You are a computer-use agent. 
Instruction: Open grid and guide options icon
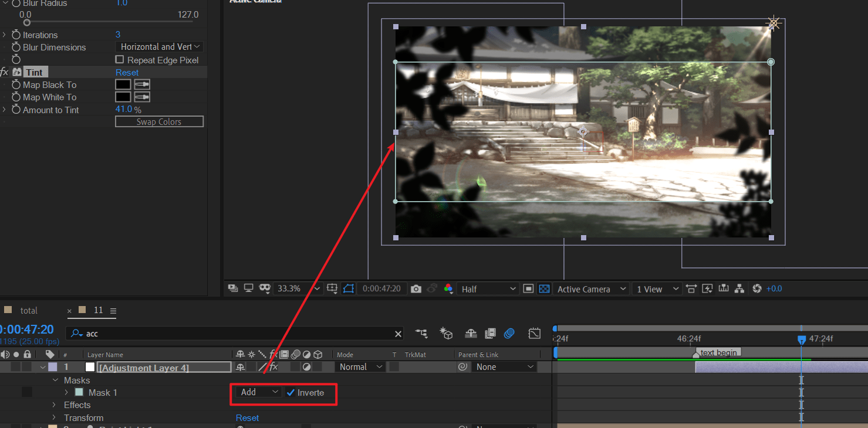tap(333, 288)
